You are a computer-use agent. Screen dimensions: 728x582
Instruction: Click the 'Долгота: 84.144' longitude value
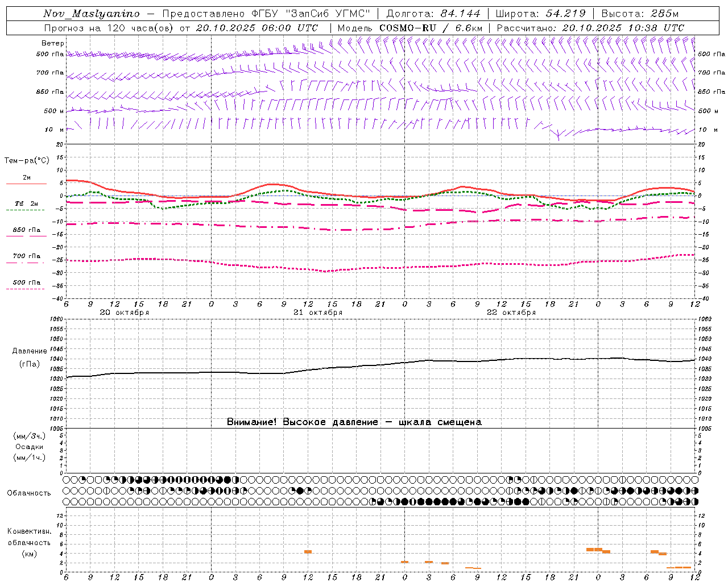[433, 14]
